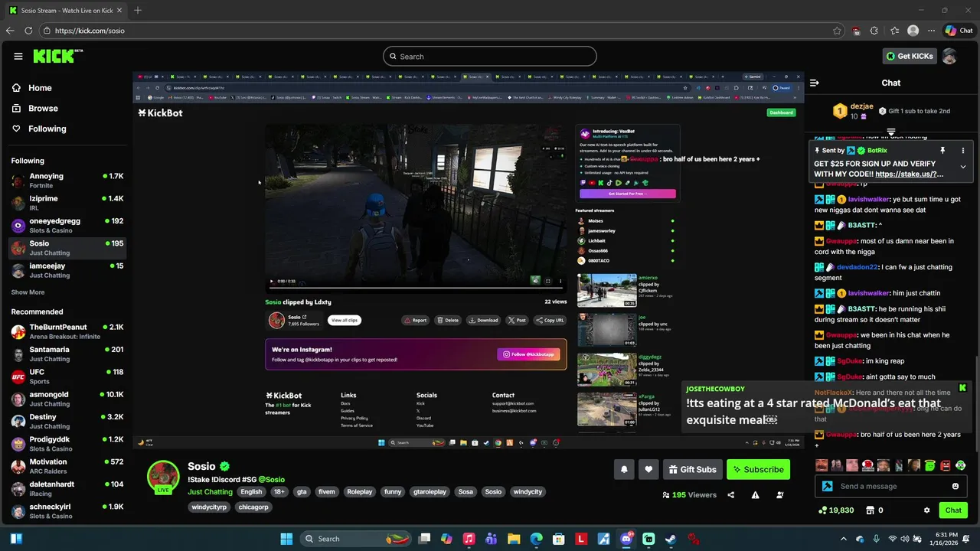Subscribe to Sosio's channel
Screen dimensions: 980x551
[758, 469]
